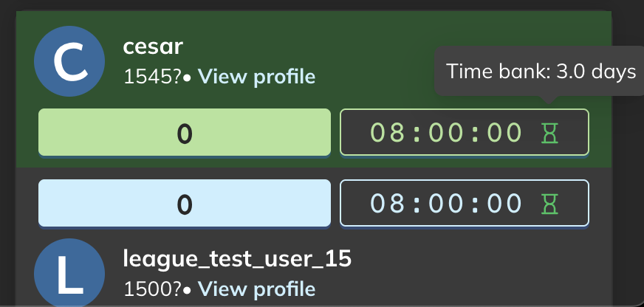
Task: Open cesar's View profile link
Action: tap(256, 76)
